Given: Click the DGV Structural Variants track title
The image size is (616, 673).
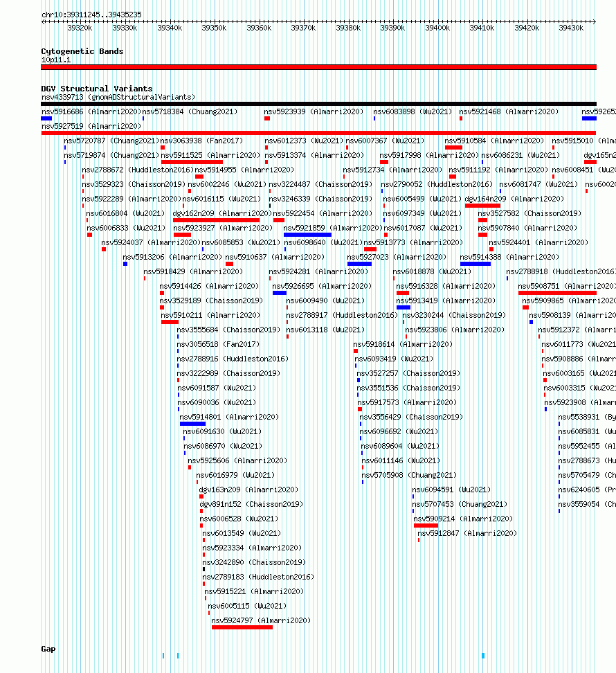Looking at the screenshot, I should click(97, 89).
